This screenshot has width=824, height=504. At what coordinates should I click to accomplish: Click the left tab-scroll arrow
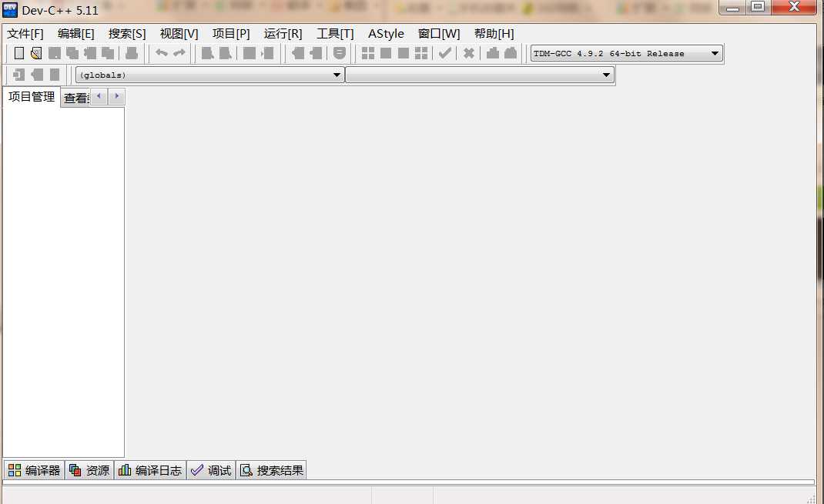point(99,96)
